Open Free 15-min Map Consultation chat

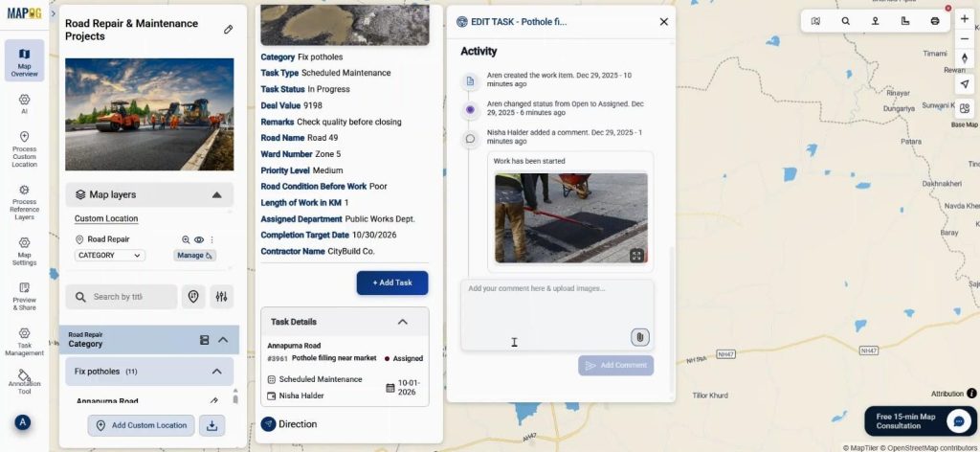(x=920, y=421)
